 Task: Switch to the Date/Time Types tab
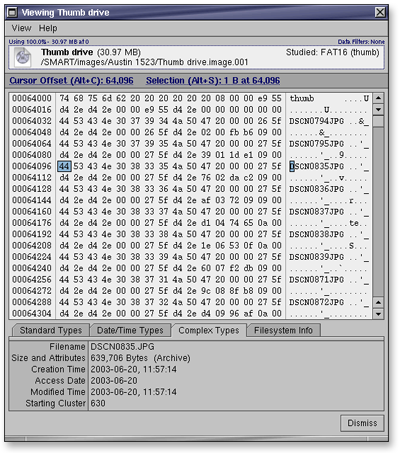pos(130,330)
